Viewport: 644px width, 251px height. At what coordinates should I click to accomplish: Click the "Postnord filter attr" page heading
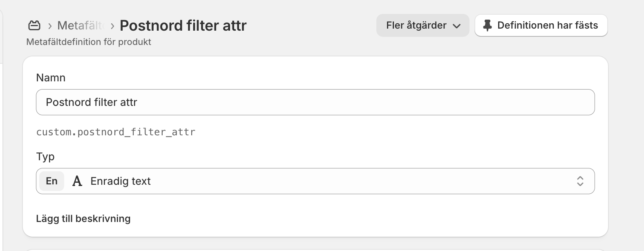tap(183, 25)
